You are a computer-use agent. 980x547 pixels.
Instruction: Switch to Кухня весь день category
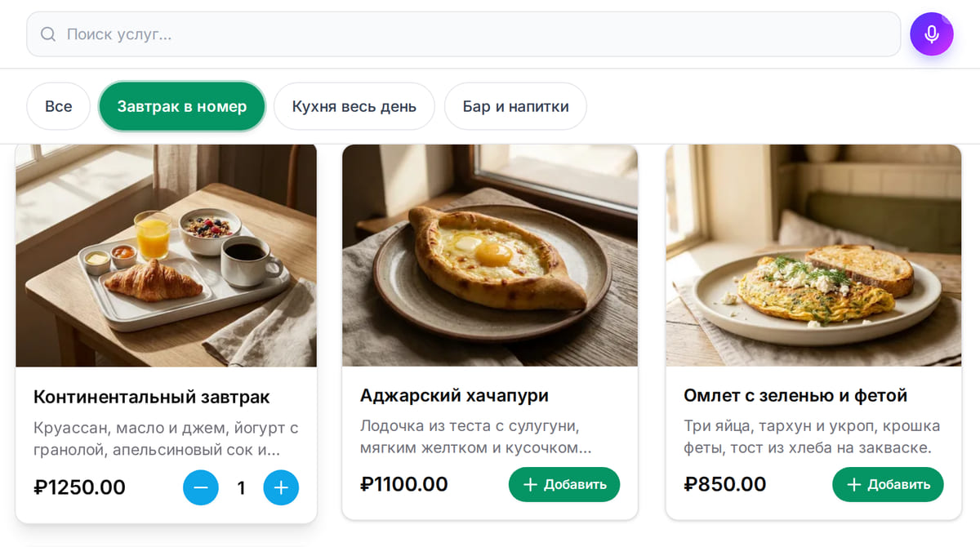coord(354,106)
